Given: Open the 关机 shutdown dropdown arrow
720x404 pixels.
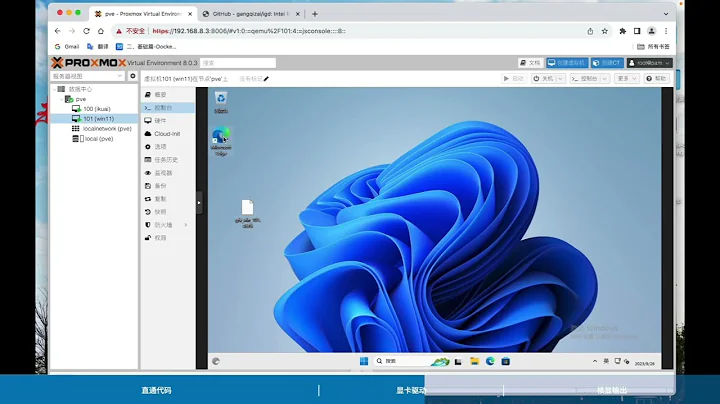Looking at the screenshot, I should click(561, 79).
